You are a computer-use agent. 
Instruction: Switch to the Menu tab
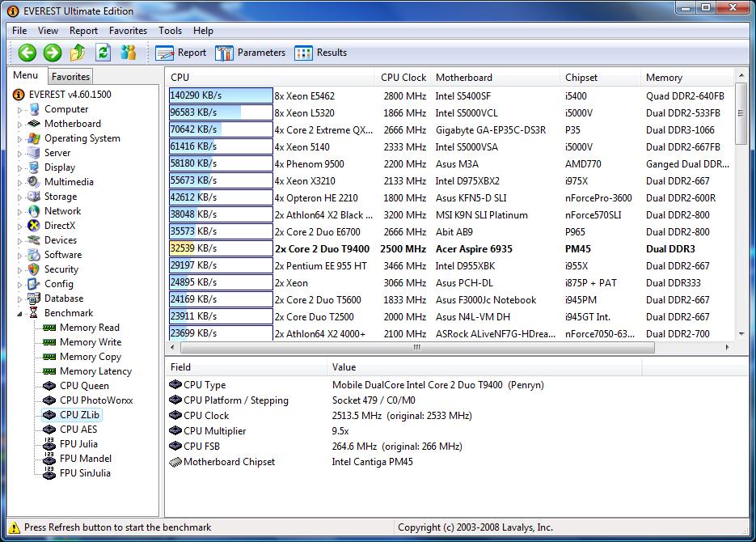pos(26,75)
